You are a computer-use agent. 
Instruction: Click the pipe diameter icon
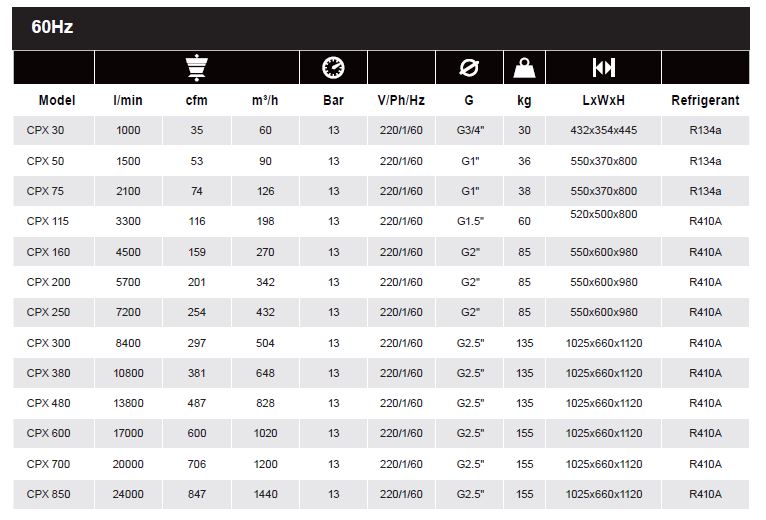[469, 67]
